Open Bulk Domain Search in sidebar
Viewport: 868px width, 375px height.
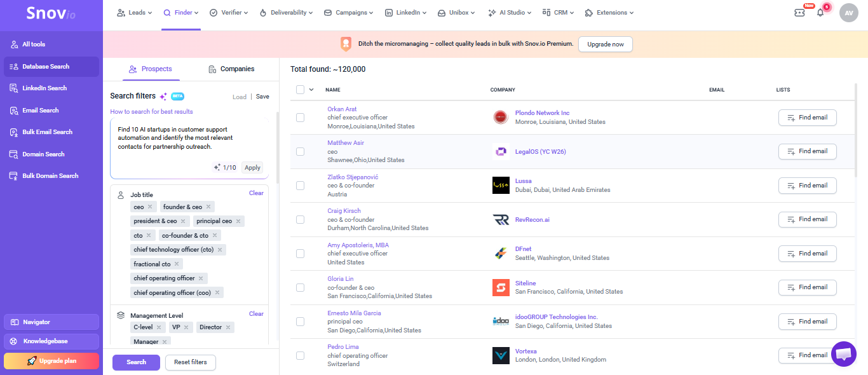tap(51, 176)
